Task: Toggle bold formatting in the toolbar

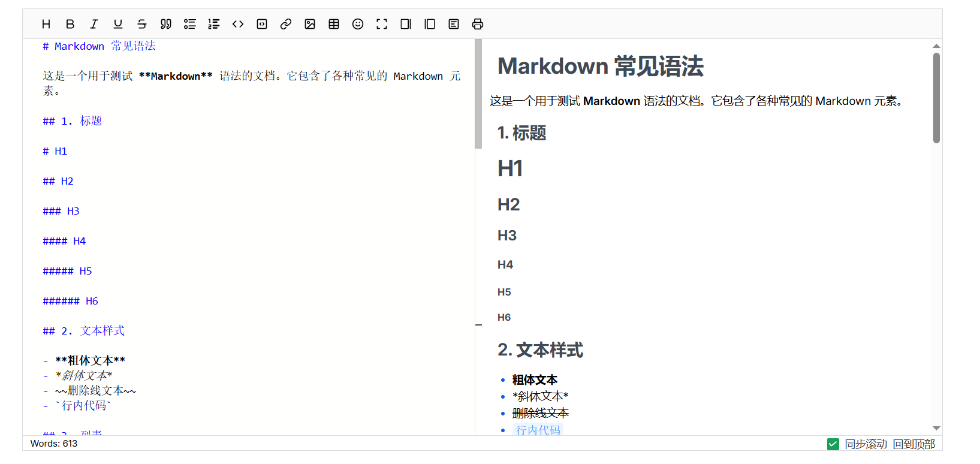Action: coord(70,24)
